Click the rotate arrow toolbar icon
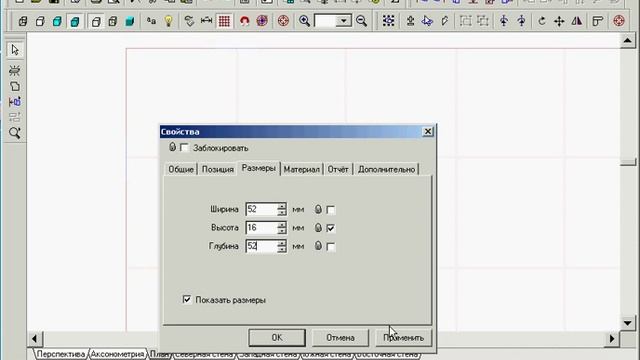 click(542, 21)
